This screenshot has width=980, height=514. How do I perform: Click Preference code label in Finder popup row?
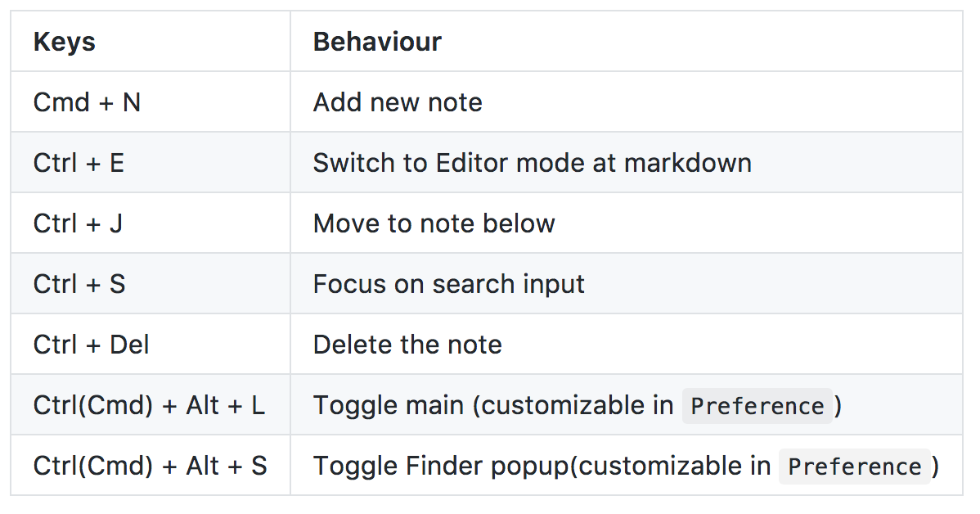coord(854,467)
